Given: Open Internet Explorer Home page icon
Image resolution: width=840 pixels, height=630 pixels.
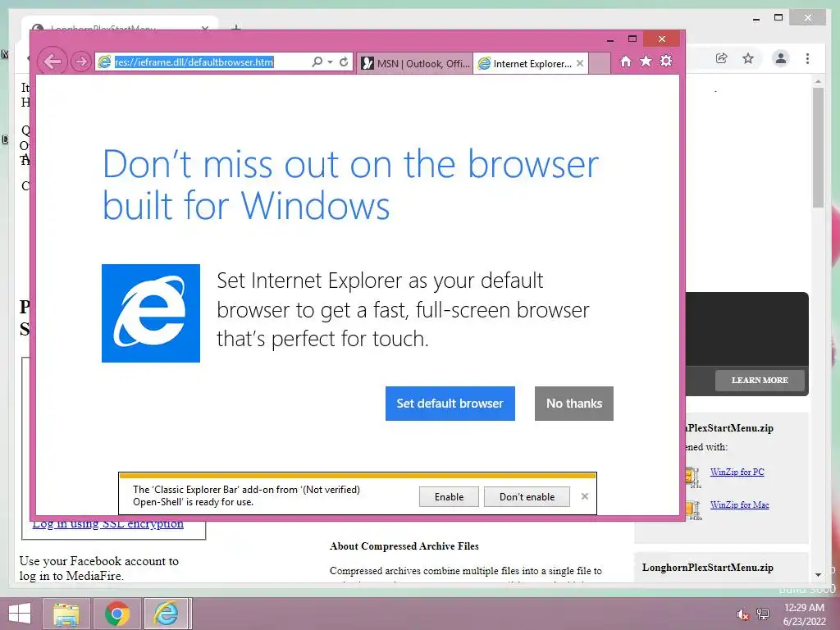Looking at the screenshot, I should tap(626, 62).
